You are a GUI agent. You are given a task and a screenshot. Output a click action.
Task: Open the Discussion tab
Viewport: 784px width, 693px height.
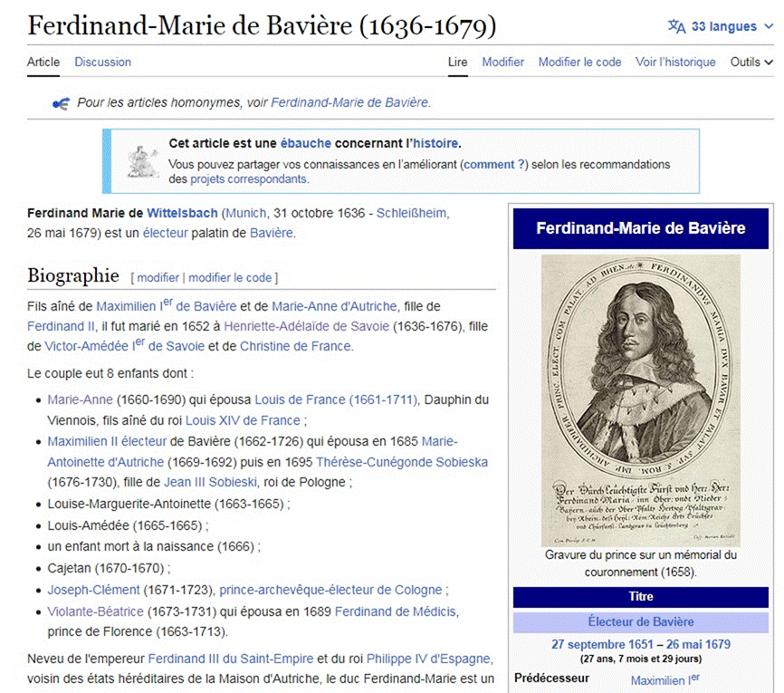pyautogui.click(x=102, y=62)
